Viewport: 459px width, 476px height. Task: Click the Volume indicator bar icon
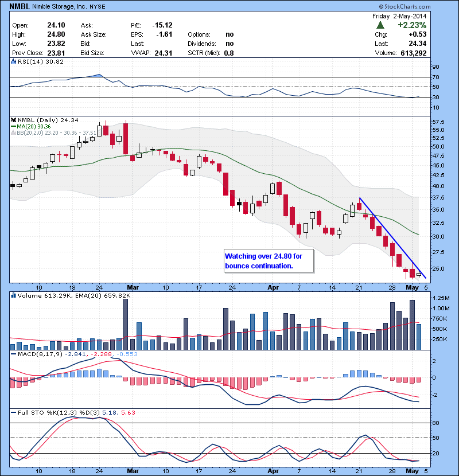(x=13, y=295)
